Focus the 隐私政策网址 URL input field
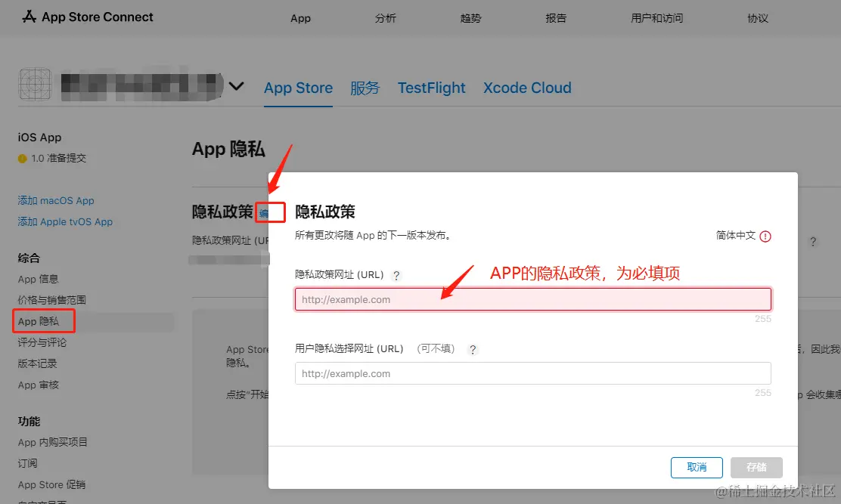Image resolution: width=841 pixels, height=504 pixels. click(533, 299)
